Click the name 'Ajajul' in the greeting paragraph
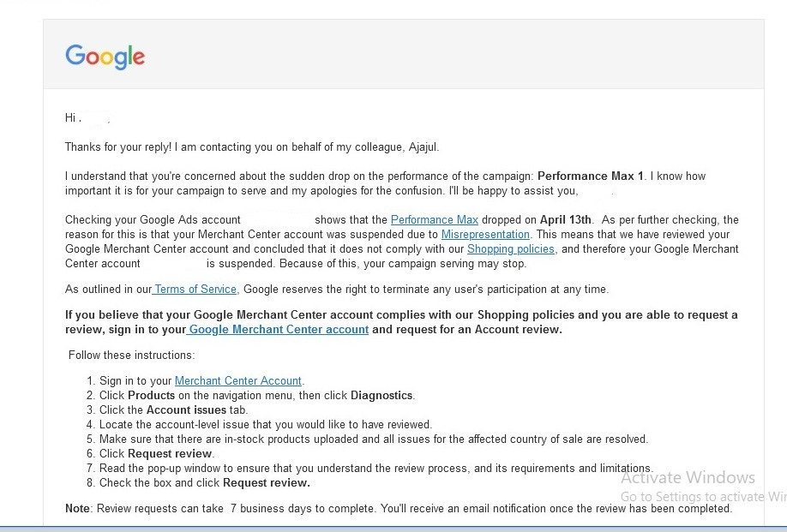 [424, 146]
